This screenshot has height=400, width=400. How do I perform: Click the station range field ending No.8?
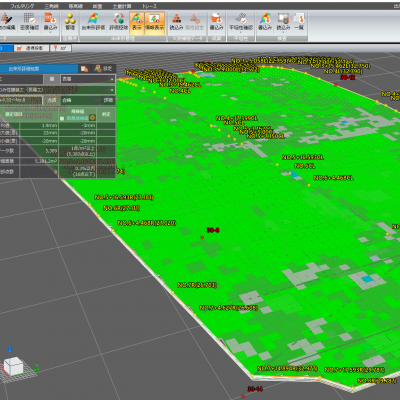click(x=21, y=100)
